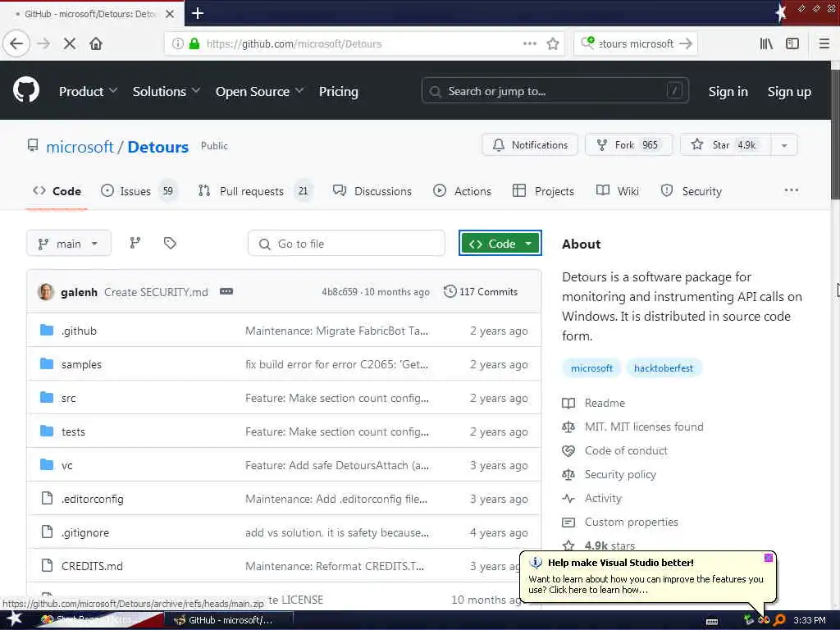Open the samples folder
The image size is (840, 630).
81,364
